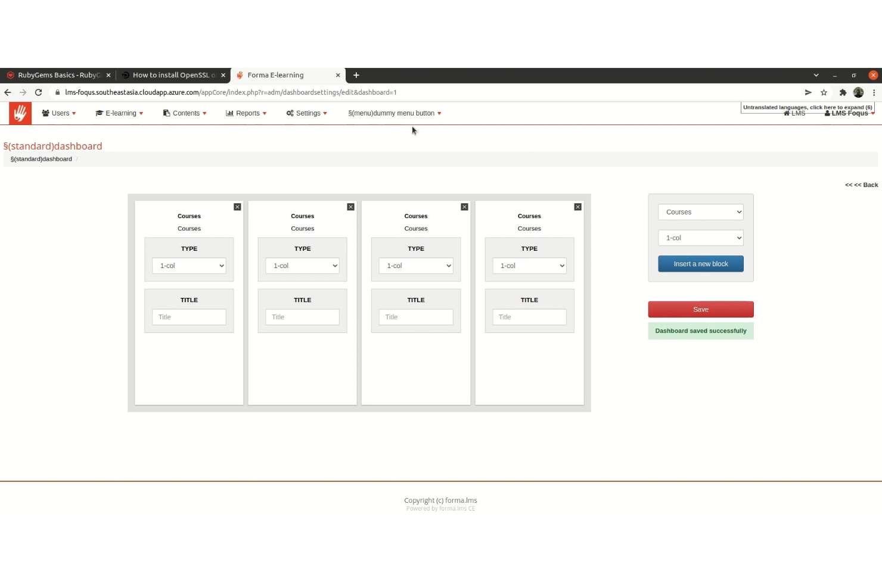
Task: Click the Save button
Action: (x=700, y=309)
